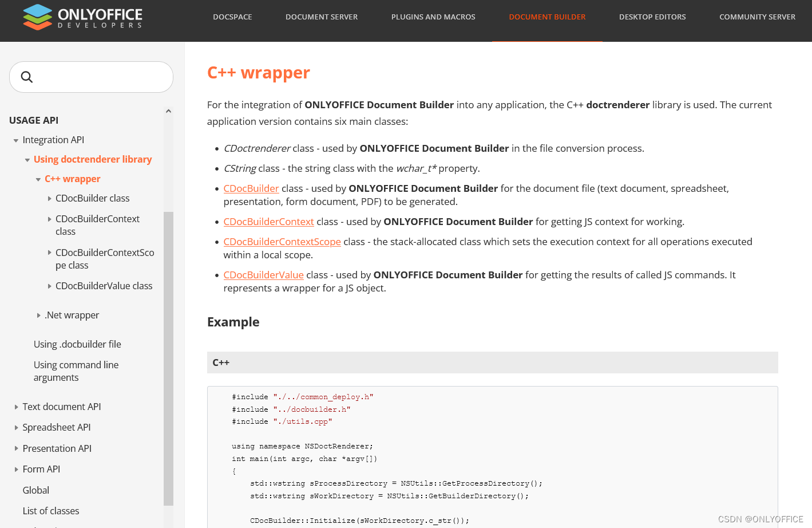Expand the .Net wrapper tree arrow
This screenshot has width=812, height=528.
pos(38,316)
